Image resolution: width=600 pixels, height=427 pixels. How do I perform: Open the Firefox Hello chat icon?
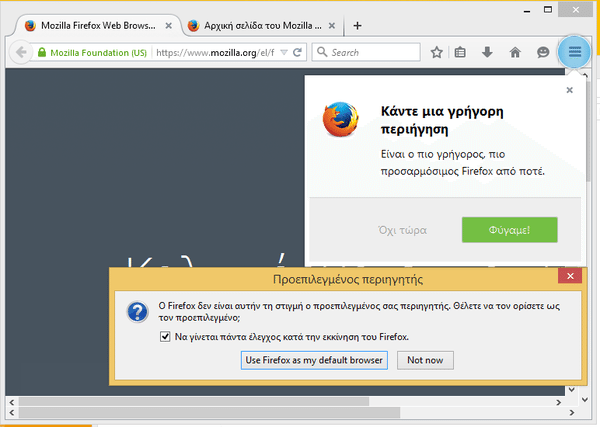pyautogui.click(x=543, y=52)
